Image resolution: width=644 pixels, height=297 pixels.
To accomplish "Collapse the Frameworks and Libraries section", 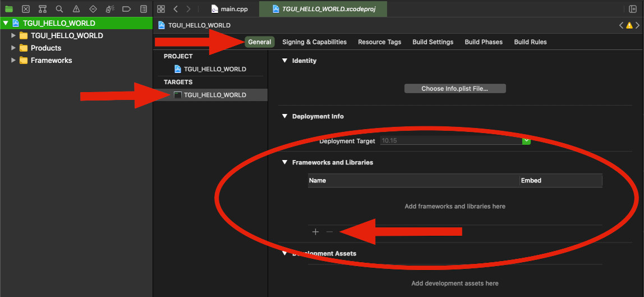I will point(284,162).
